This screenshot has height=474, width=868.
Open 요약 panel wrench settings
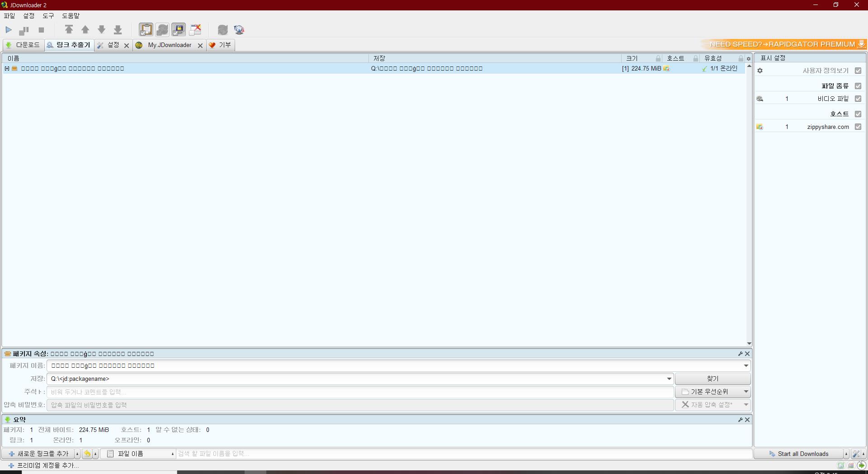741,420
